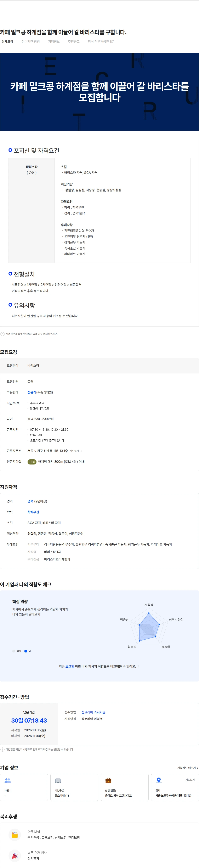Click 바리스타 1급 certificate text

pos(52,552)
